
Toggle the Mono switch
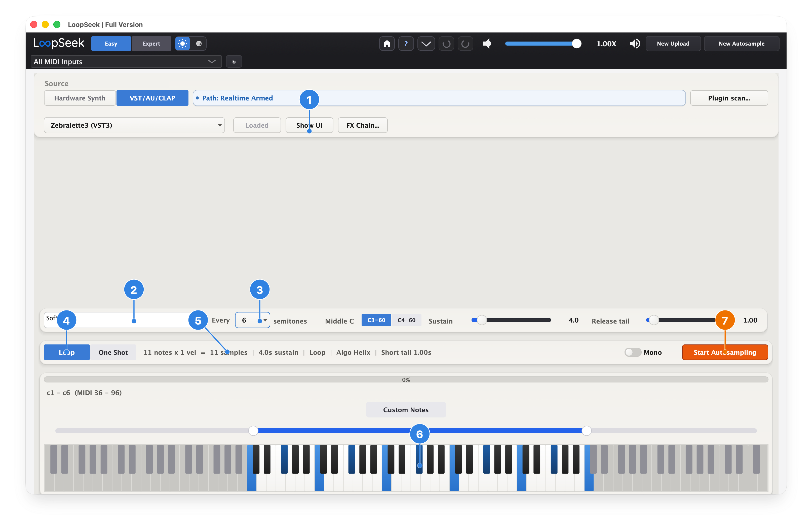633,352
